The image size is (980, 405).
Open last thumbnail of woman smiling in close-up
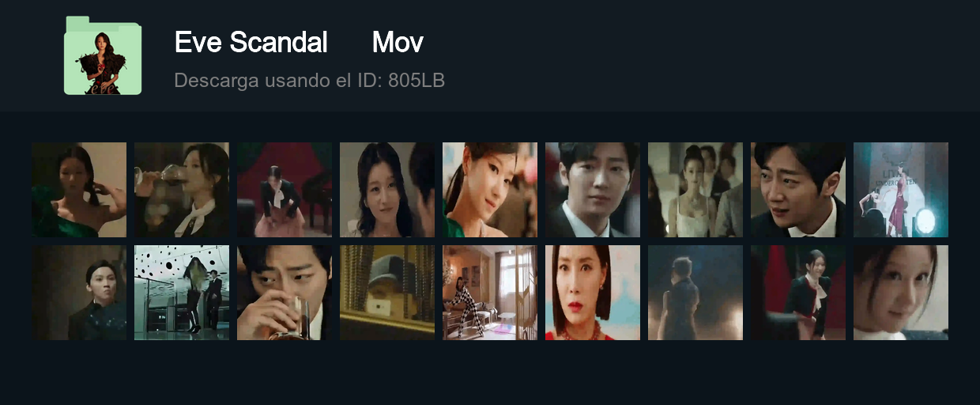(901, 293)
